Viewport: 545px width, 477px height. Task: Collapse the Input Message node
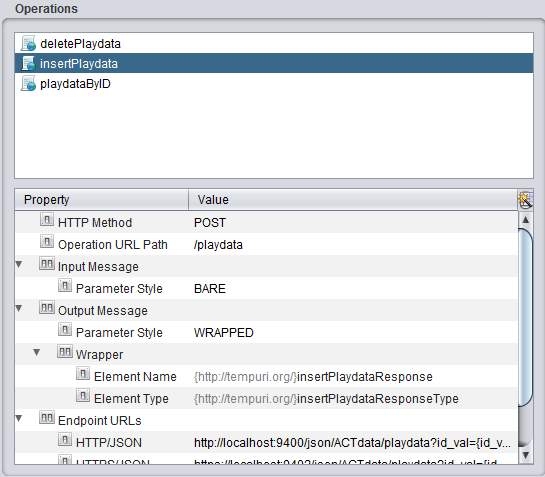(x=19, y=265)
